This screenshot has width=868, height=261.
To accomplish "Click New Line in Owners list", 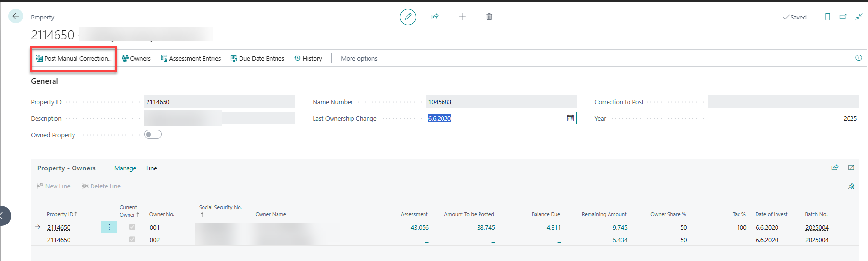I will click(x=53, y=186).
